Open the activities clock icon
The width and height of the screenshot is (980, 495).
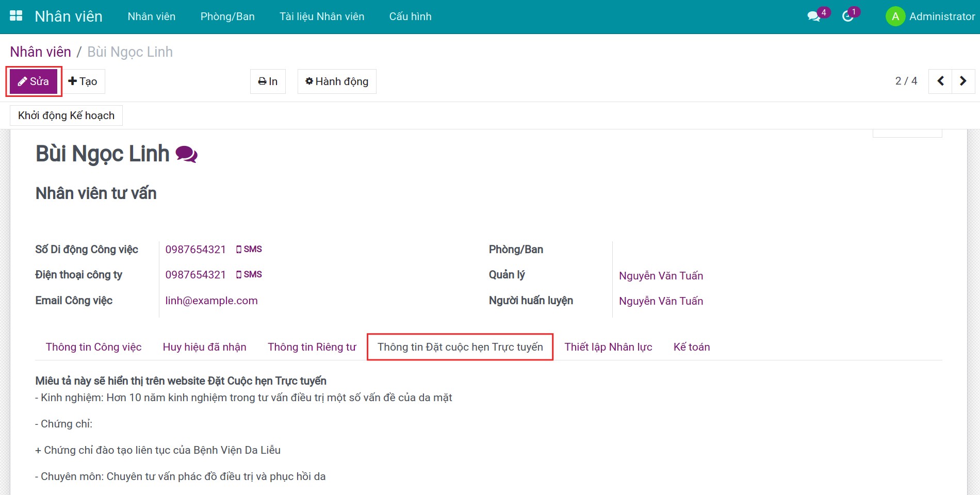(x=847, y=16)
